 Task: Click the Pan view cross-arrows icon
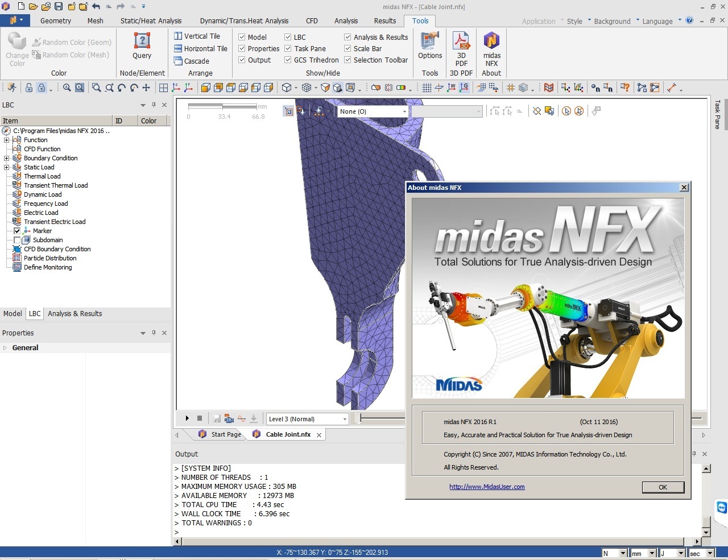click(x=146, y=88)
